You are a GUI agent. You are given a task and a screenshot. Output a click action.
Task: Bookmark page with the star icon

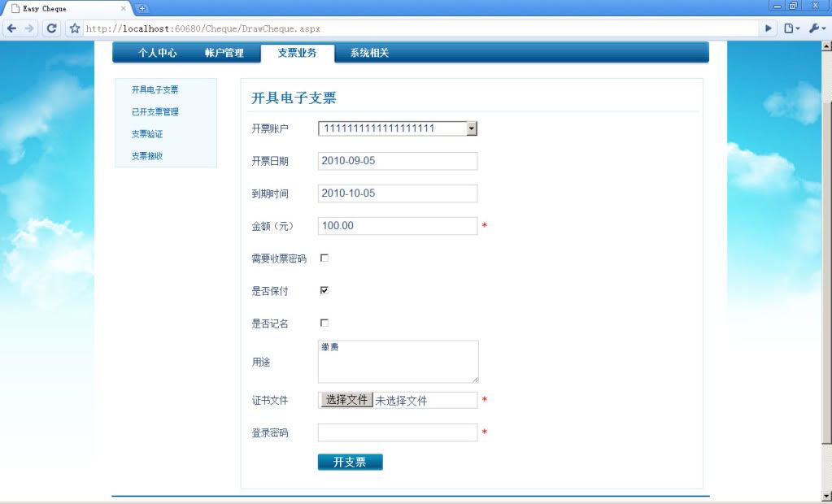pyautogui.click(x=75, y=28)
